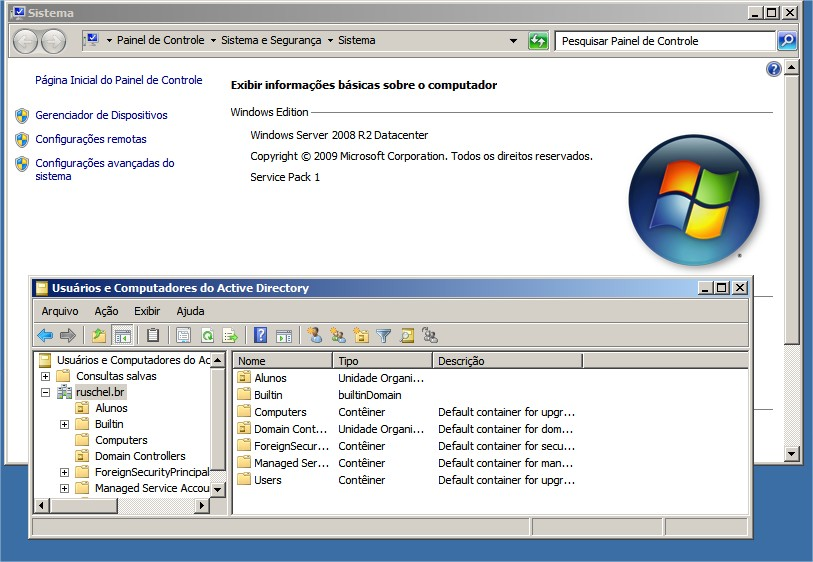The image size is (813, 562).
Task: Click the clipboard paste toolbar icon
Action: pyautogui.click(x=153, y=335)
